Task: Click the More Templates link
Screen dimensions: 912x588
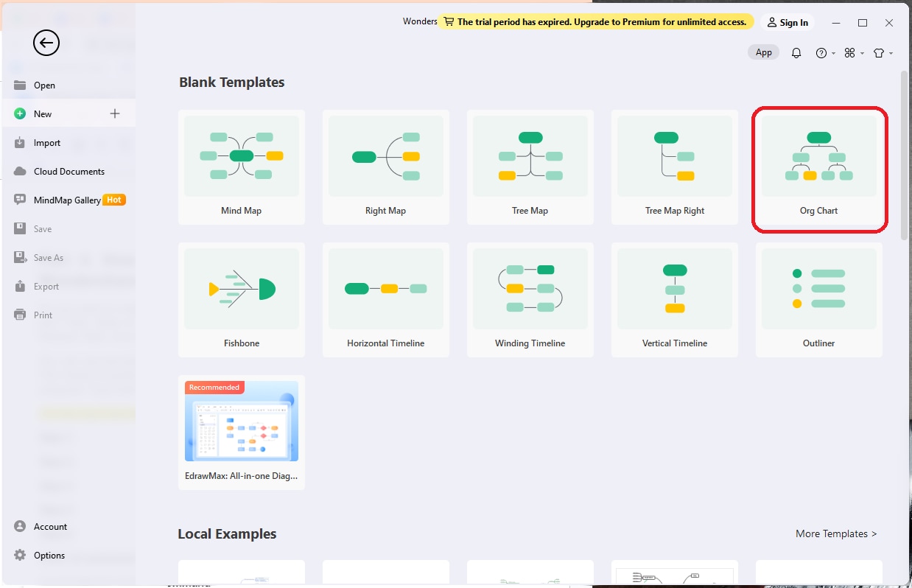Action: [x=836, y=533]
